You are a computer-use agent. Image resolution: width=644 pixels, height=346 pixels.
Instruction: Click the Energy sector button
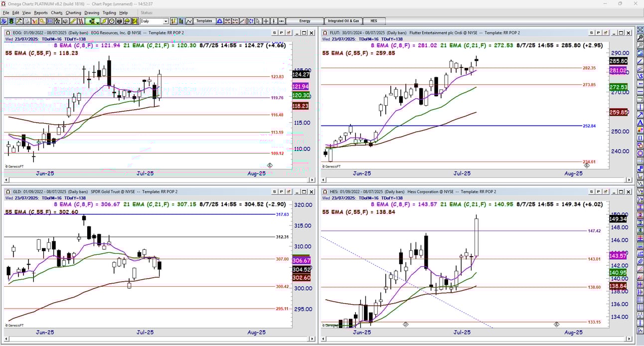pos(305,21)
